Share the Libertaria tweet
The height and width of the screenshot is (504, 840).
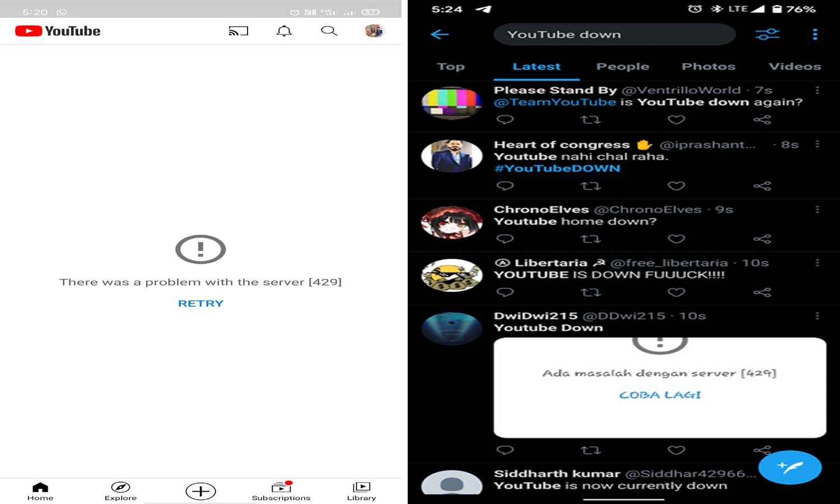[x=762, y=292]
